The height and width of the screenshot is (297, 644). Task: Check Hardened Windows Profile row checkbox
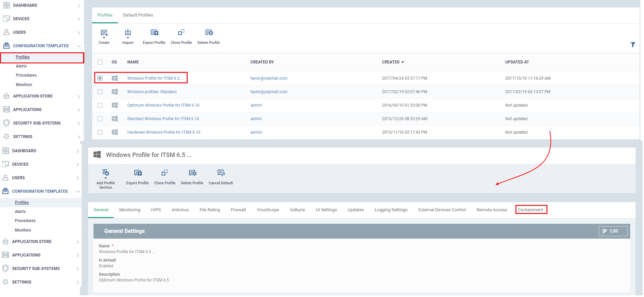click(x=100, y=132)
